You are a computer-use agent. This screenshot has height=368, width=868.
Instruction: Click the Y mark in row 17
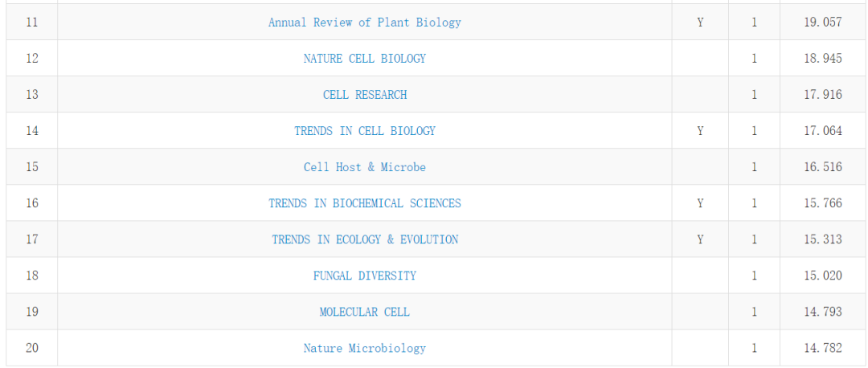(x=700, y=239)
